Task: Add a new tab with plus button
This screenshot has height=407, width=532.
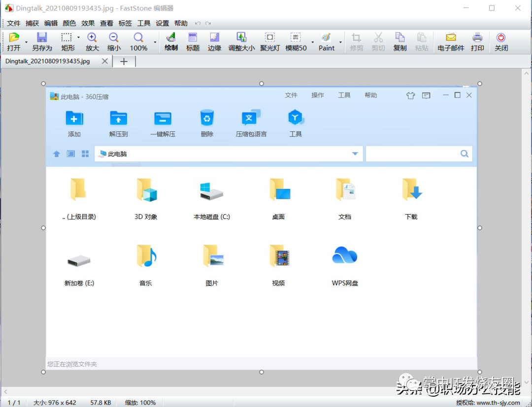Action: click(x=124, y=62)
